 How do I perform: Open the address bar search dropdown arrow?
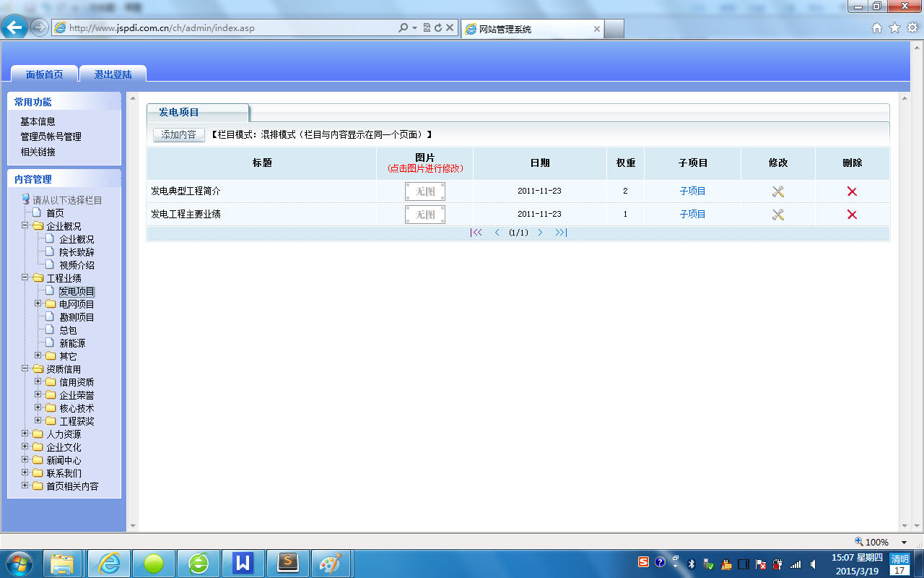click(x=414, y=28)
